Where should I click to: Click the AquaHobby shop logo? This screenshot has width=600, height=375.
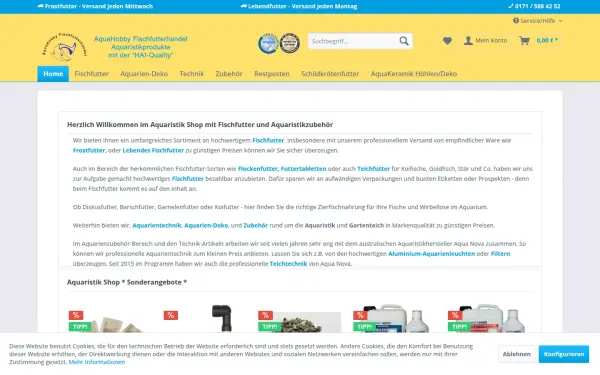click(x=65, y=47)
